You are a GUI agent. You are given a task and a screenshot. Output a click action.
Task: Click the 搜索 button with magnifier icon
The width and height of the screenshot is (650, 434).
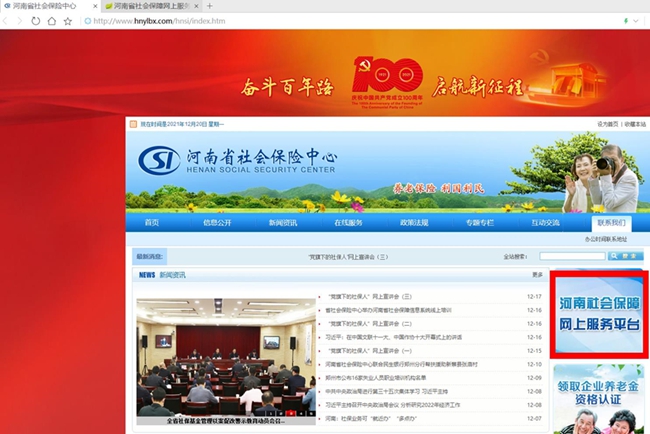coord(625,256)
